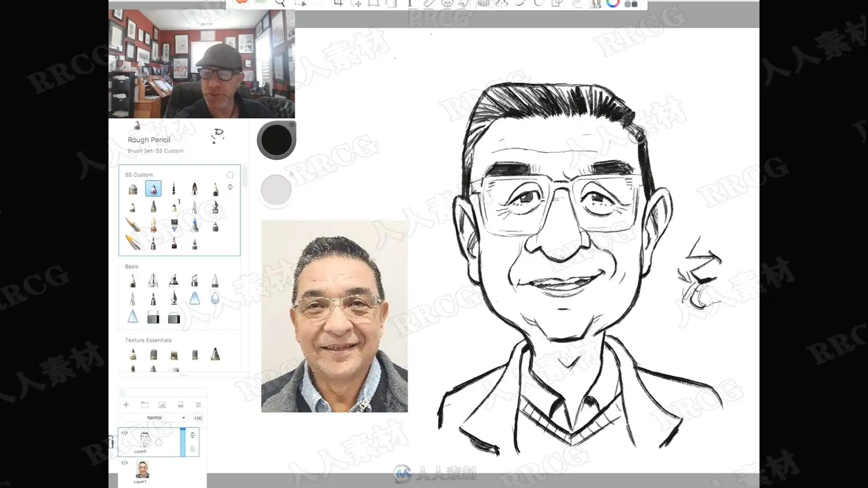Toggle transparency lock on Layer6

(193, 449)
